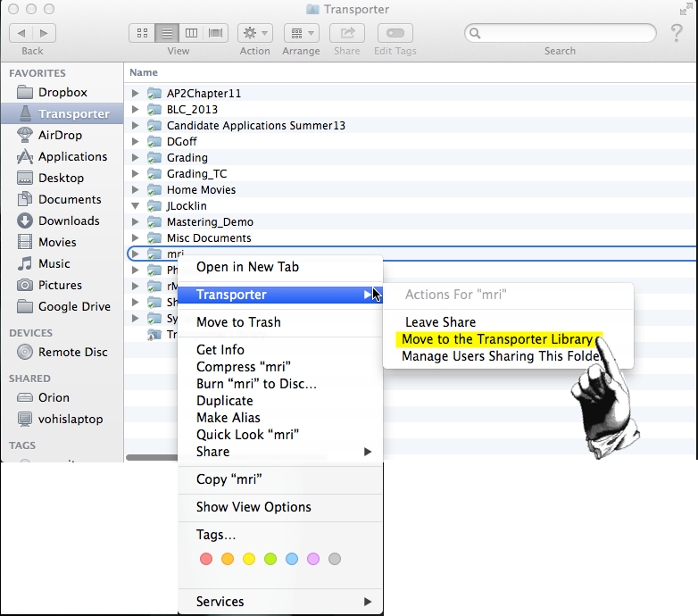
Task: Switch to Cover Flow view
Action: point(215,33)
